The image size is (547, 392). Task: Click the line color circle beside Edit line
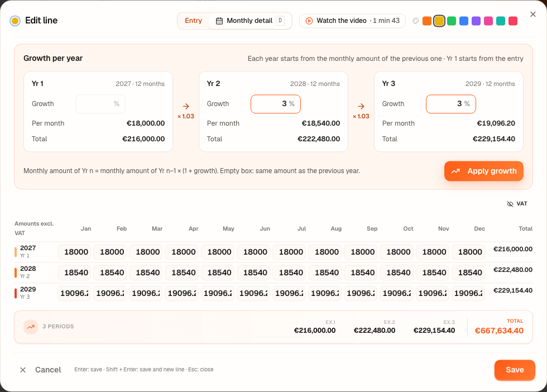tap(15, 21)
